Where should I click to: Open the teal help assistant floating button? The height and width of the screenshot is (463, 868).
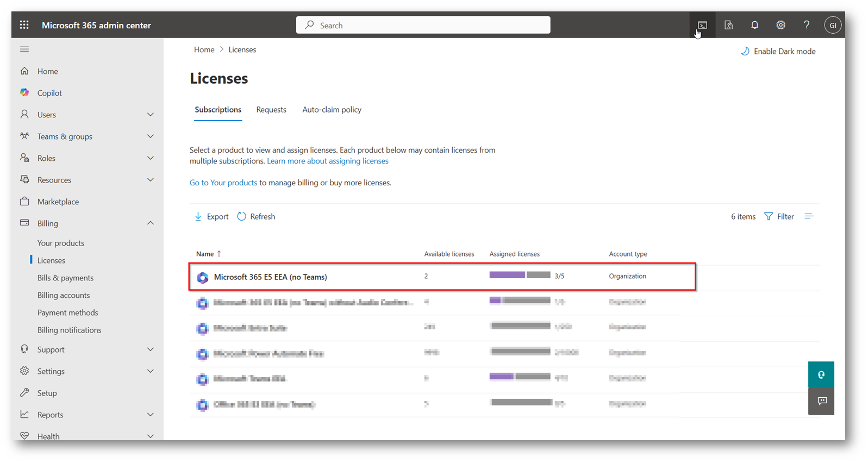click(x=821, y=374)
